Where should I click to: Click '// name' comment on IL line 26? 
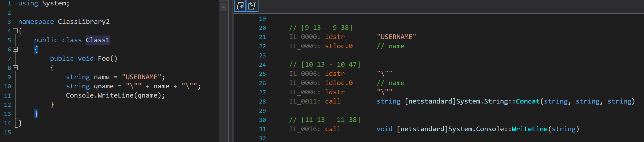[x=390, y=83]
